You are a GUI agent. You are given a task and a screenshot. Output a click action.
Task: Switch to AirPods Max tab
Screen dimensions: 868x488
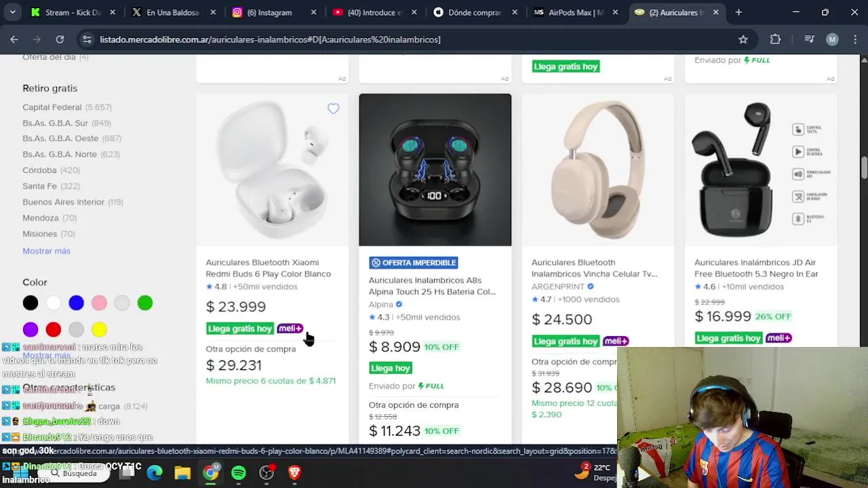click(x=568, y=12)
